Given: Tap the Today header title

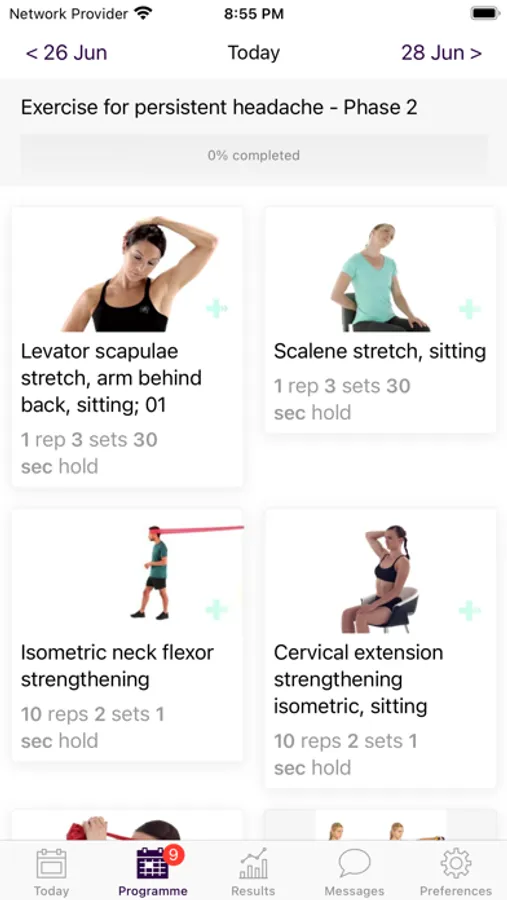Looking at the screenshot, I should [x=254, y=53].
